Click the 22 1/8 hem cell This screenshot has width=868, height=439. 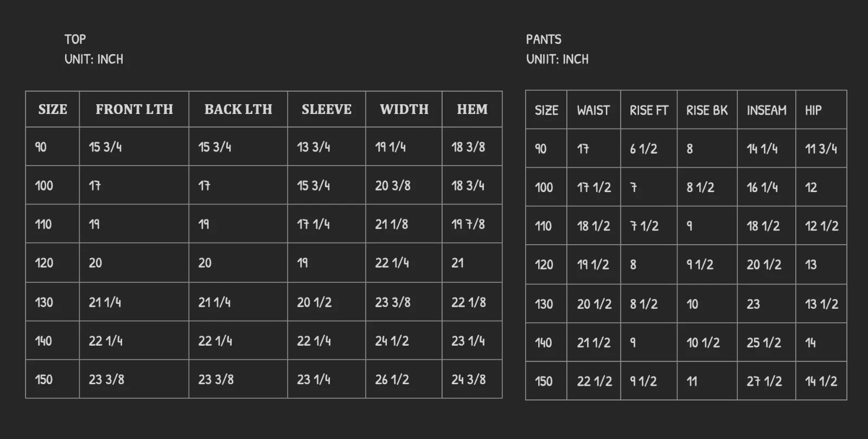click(x=468, y=302)
